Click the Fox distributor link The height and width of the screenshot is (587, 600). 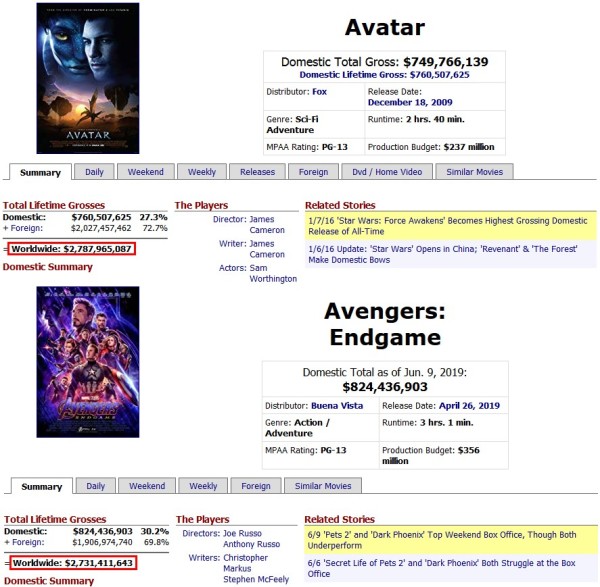click(320, 92)
